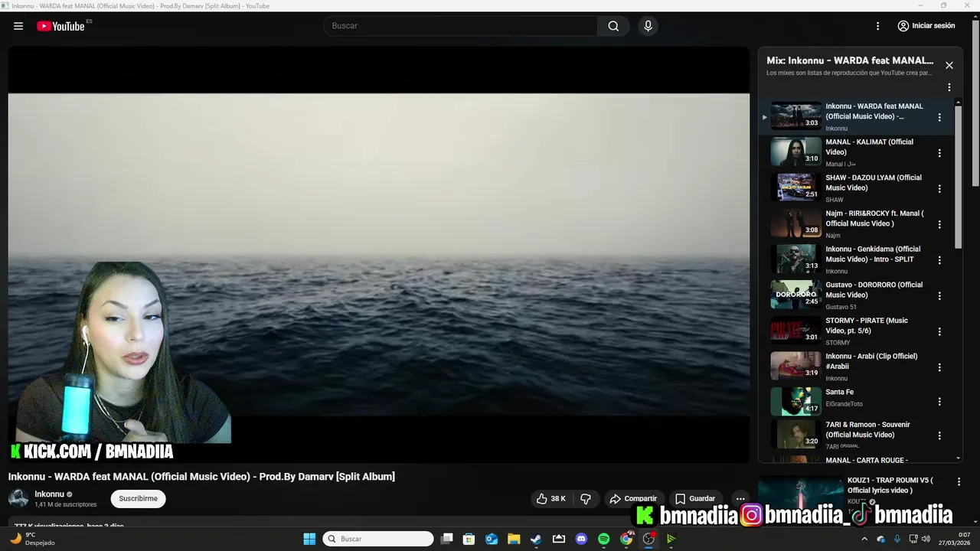Image resolution: width=980 pixels, height=551 pixels.
Task: Click the tray microphone indicator icon
Action: click(x=897, y=539)
